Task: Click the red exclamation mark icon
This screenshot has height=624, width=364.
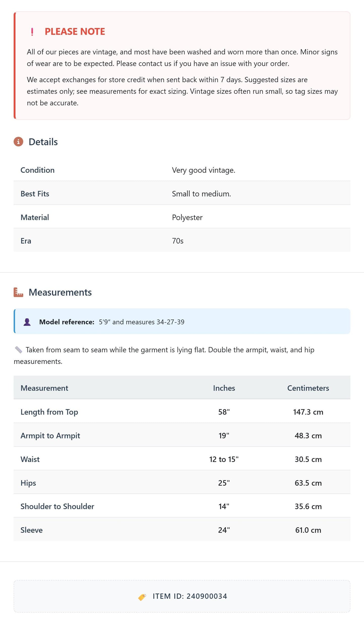Action: [x=32, y=32]
